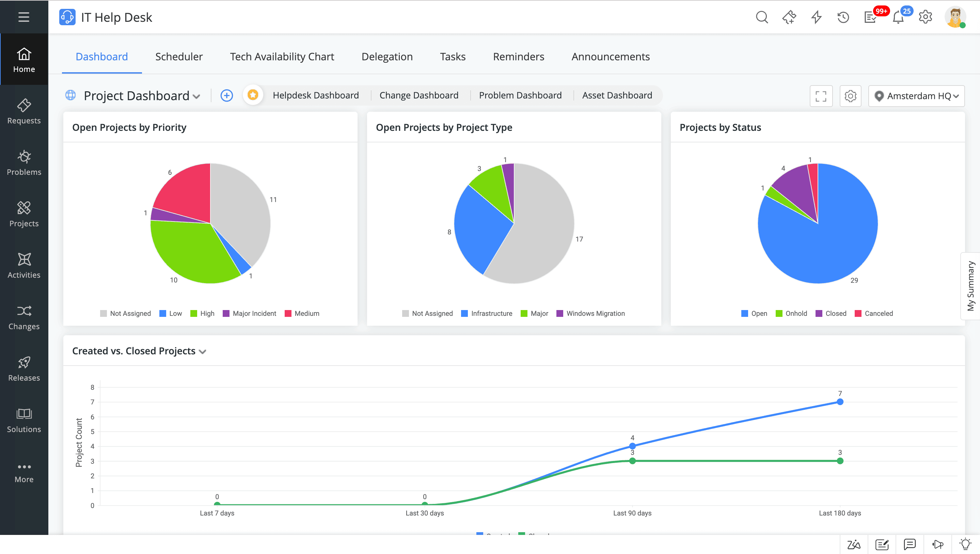Toggle Not Assigned legend in Priority chart

pyautogui.click(x=126, y=313)
